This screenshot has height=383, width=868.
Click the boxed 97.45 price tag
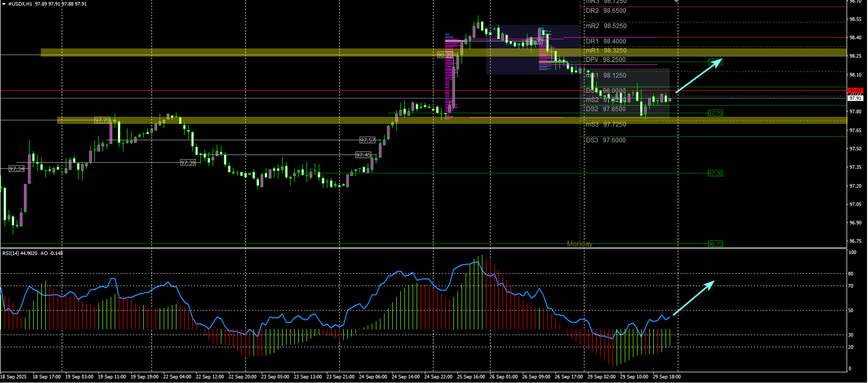tap(363, 155)
